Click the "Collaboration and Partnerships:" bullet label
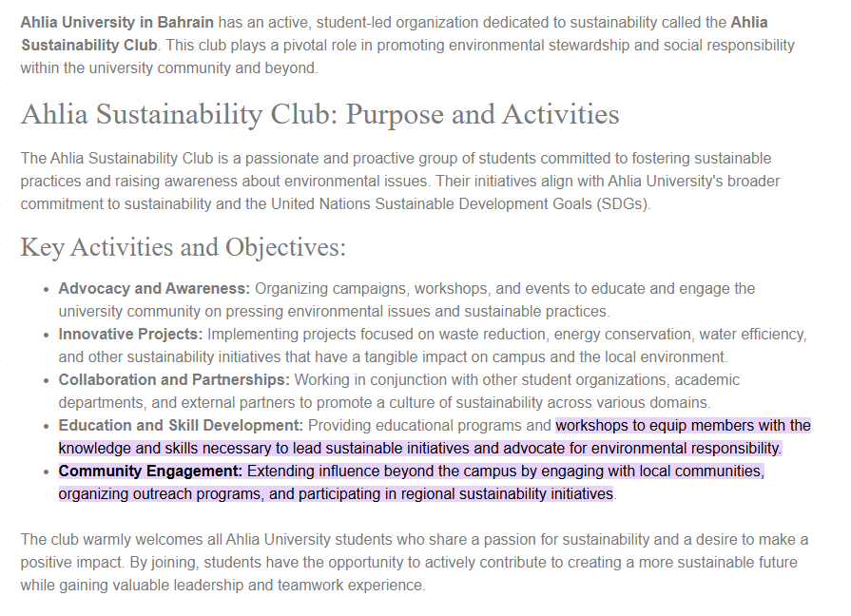This screenshot has height=616, width=851. pyautogui.click(x=174, y=379)
